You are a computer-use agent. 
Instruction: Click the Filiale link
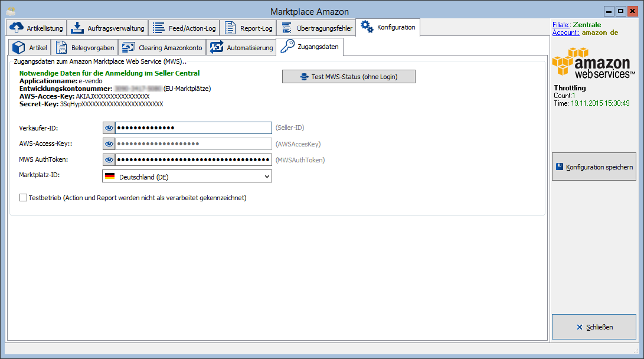point(561,25)
